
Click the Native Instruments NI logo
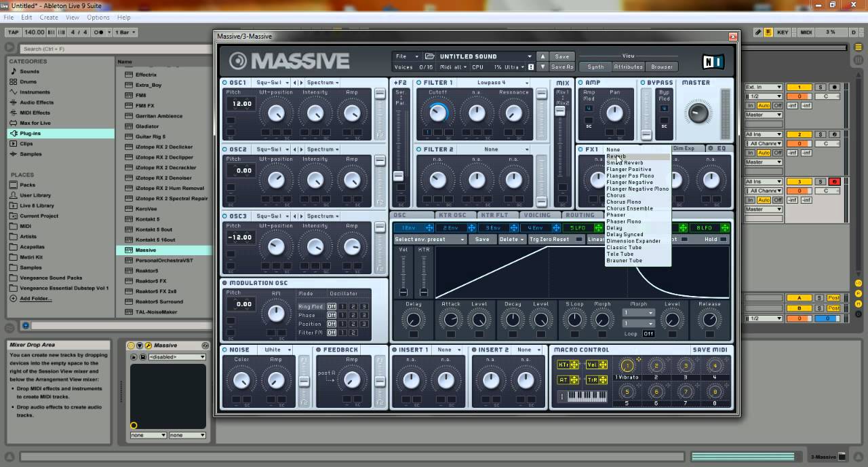pyautogui.click(x=713, y=62)
